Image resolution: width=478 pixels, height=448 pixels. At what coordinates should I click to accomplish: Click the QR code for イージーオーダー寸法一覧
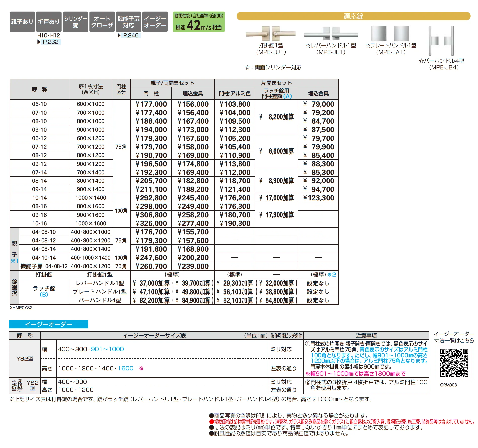pos(454,363)
